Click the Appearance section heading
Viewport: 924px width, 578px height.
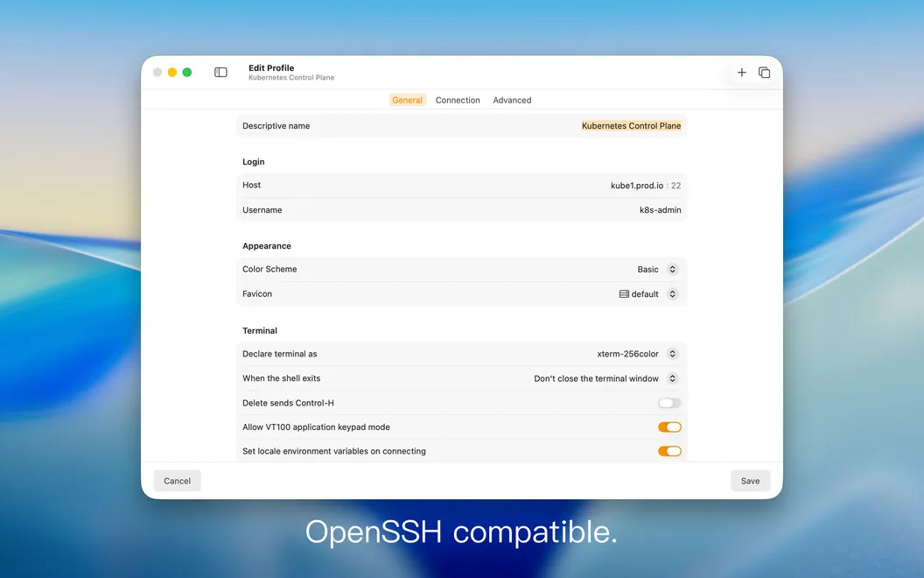266,246
